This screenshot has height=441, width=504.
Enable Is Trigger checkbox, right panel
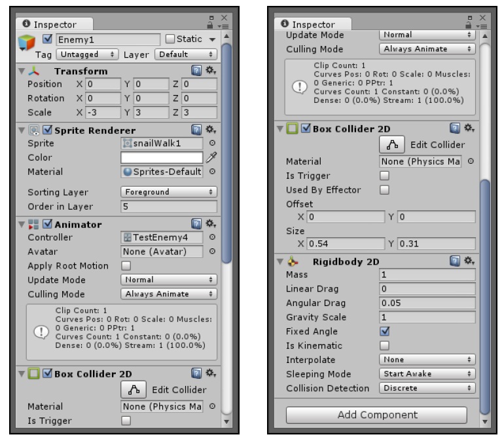384,176
